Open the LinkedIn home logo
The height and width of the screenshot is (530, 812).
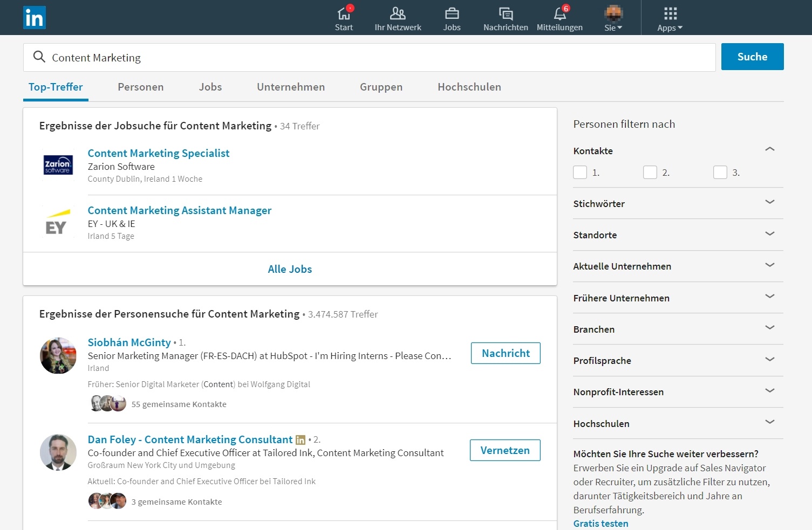[35, 18]
